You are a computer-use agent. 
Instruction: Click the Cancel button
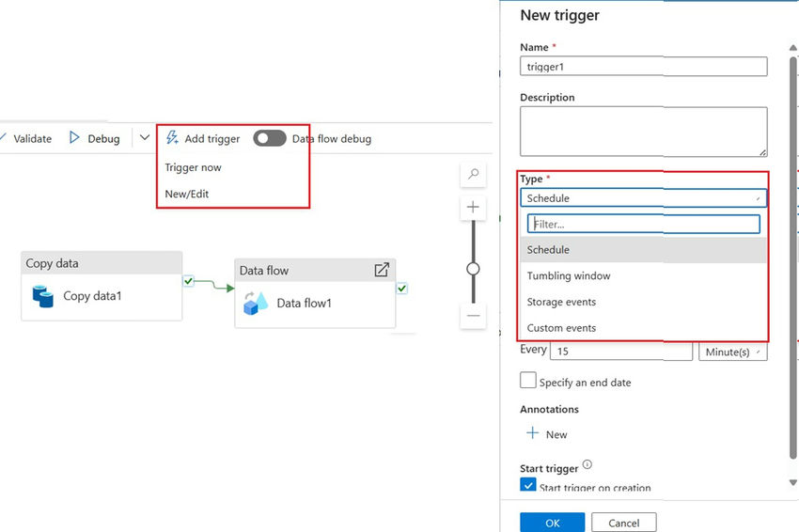pyautogui.click(x=624, y=523)
